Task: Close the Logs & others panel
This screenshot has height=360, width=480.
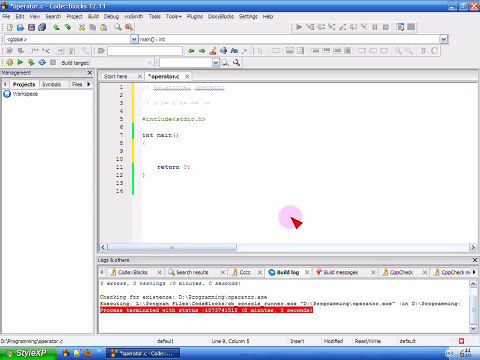Action: tap(475, 260)
